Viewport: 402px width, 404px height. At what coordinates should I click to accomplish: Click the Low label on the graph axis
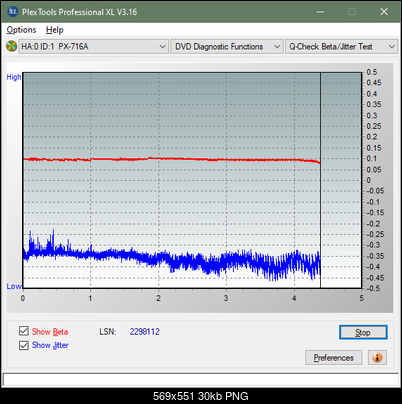[14, 286]
